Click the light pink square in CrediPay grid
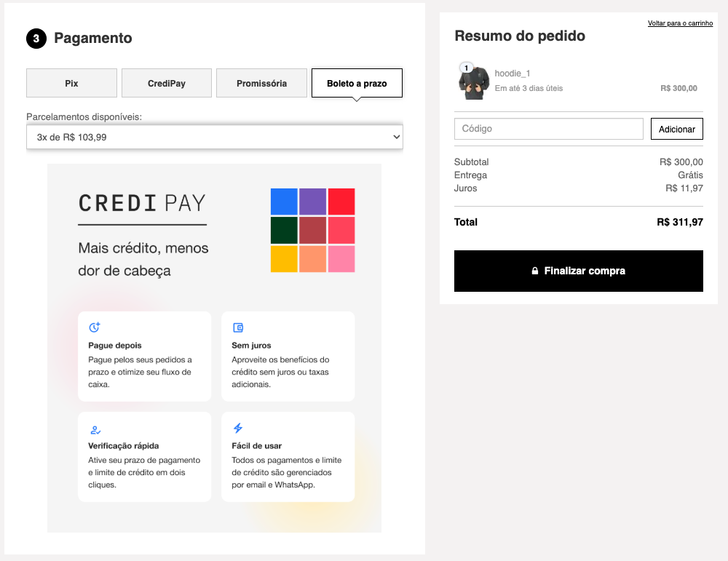The image size is (728, 561). tap(341, 259)
